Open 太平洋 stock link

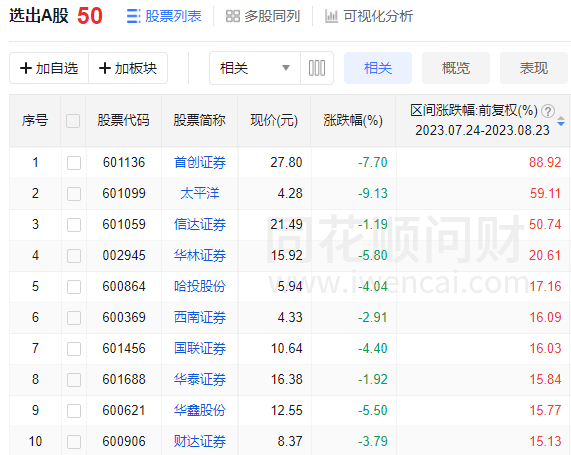[x=200, y=193]
